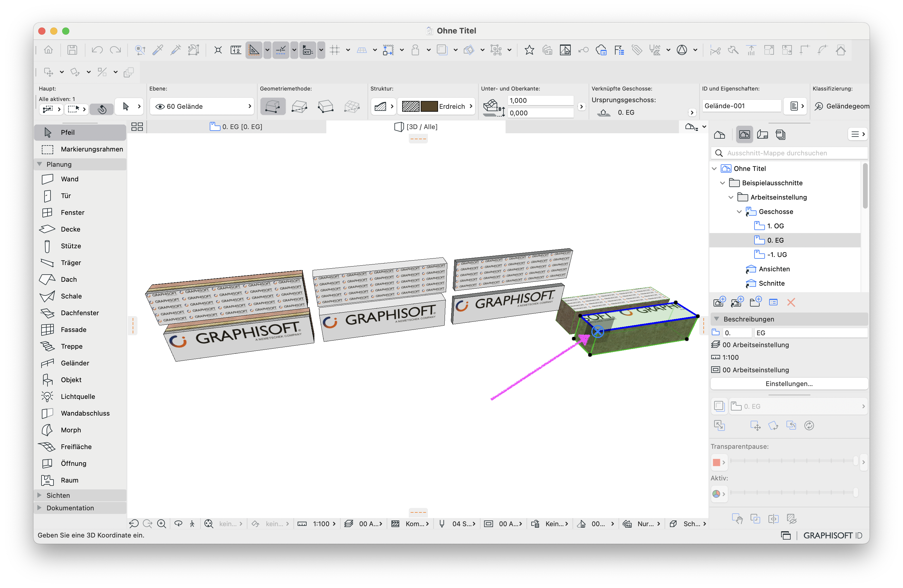Image resolution: width=903 pixels, height=588 pixels.
Task: Click the Einstellungen... button
Action: 789,384
